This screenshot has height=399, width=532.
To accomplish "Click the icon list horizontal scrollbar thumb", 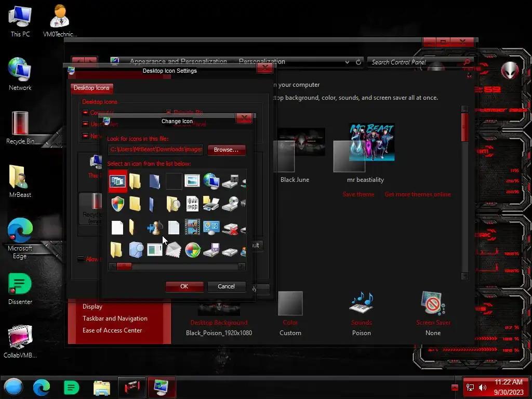I will pos(124,267).
